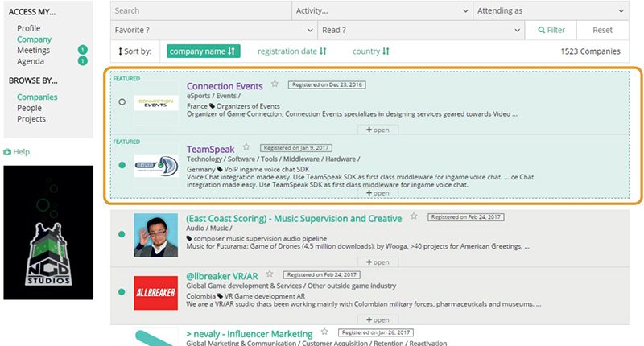Click the Reset button
Screen dimensions: 644x346
point(602,30)
